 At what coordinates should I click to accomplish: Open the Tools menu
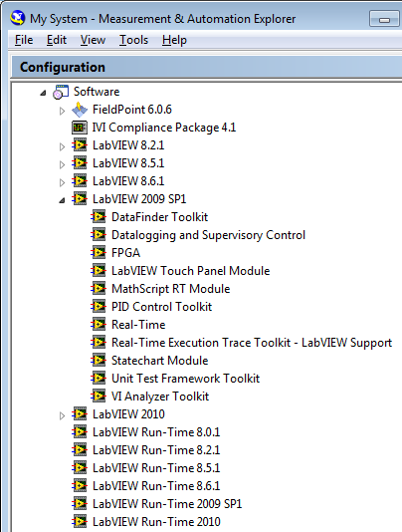pos(134,40)
